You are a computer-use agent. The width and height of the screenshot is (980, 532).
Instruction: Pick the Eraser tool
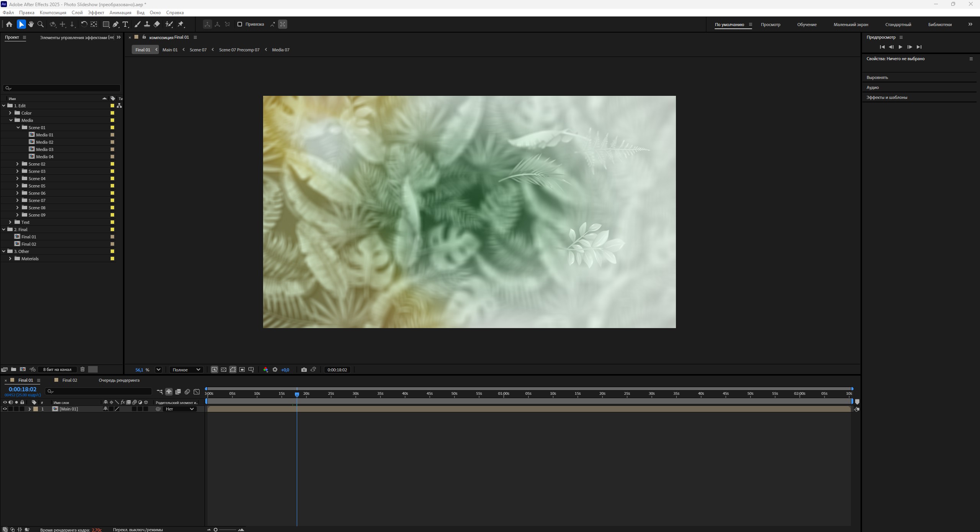pos(157,24)
